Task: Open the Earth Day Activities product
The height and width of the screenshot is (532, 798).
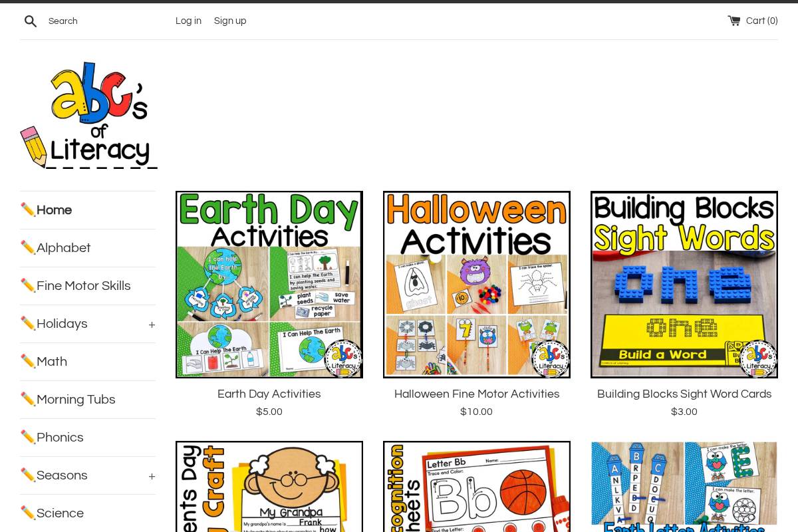Action: 269,284
